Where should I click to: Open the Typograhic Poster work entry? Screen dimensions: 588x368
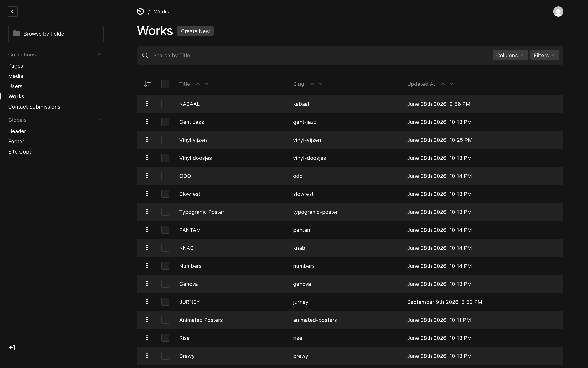[x=202, y=212]
